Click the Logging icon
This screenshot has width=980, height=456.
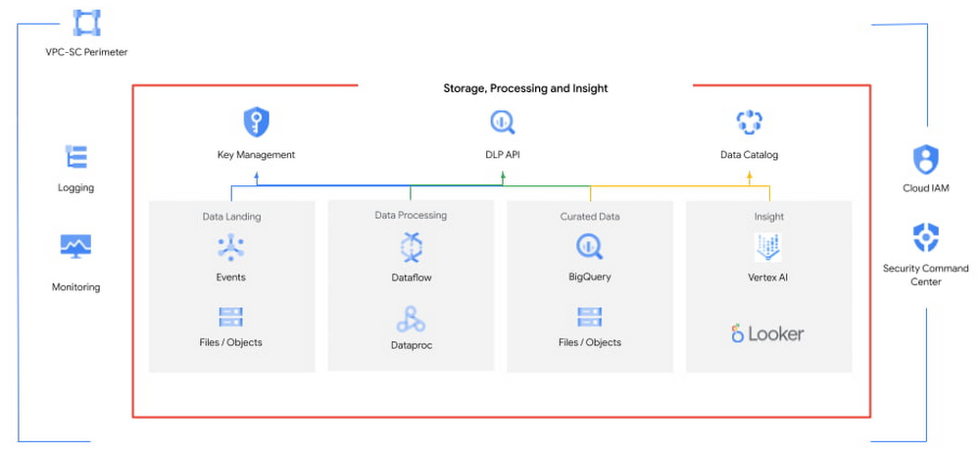(76, 156)
